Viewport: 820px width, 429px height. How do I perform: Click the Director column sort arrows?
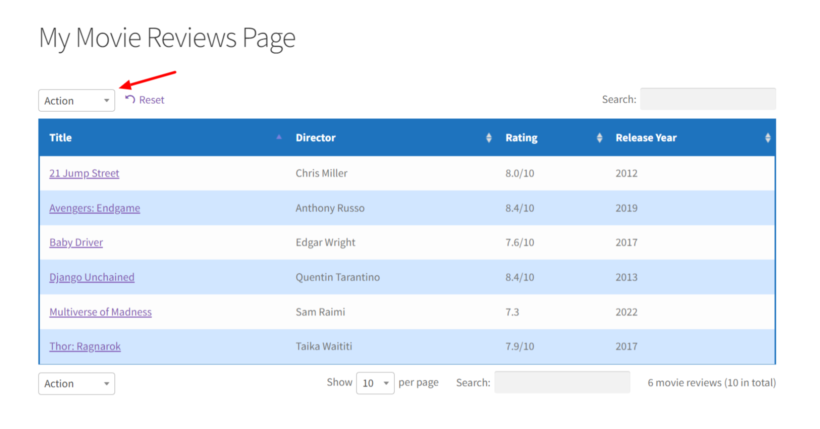(488, 138)
